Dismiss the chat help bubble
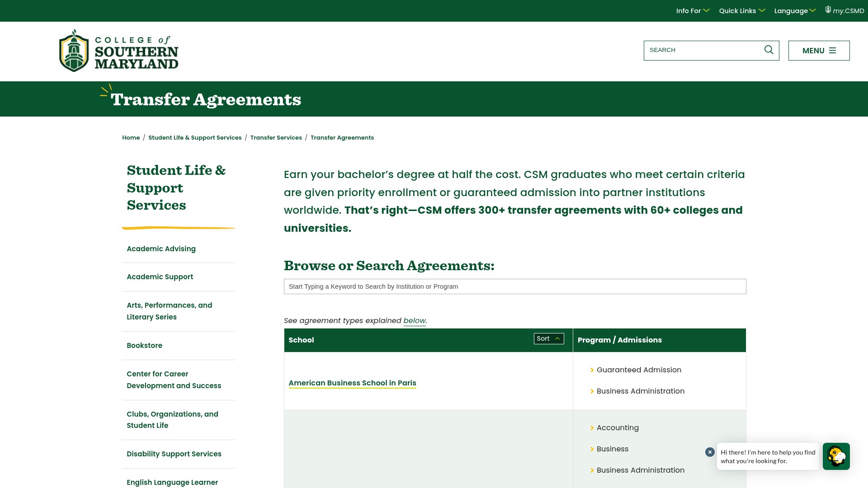Image resolution: width=868 pixels, height=488 pixels. click(710, 452)
